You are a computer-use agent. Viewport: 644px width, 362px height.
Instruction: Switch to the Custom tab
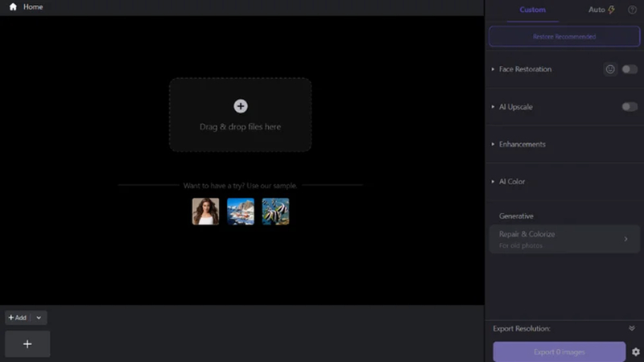click(x=532, y=10)
